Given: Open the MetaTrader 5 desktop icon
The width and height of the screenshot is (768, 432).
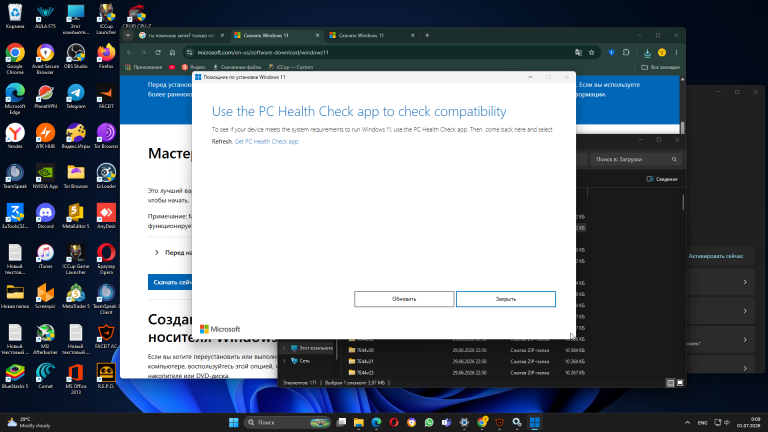Looking at the screenshot, I should tap(75, 296).
